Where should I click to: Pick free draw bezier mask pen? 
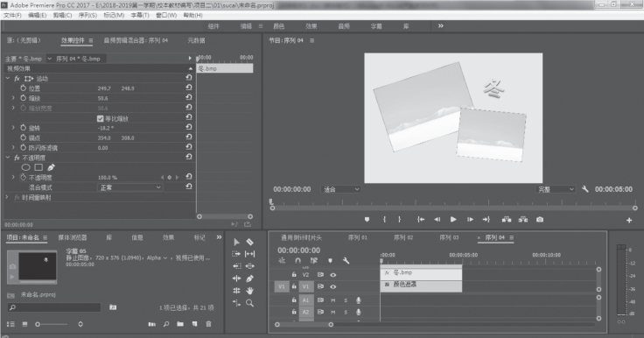click(x=51, y=167)
